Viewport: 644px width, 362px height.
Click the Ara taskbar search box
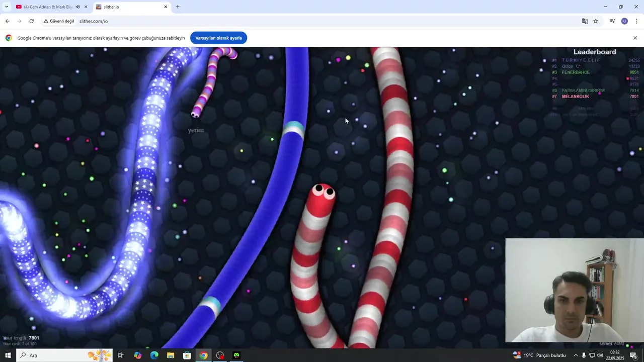(x=64, y=355)
